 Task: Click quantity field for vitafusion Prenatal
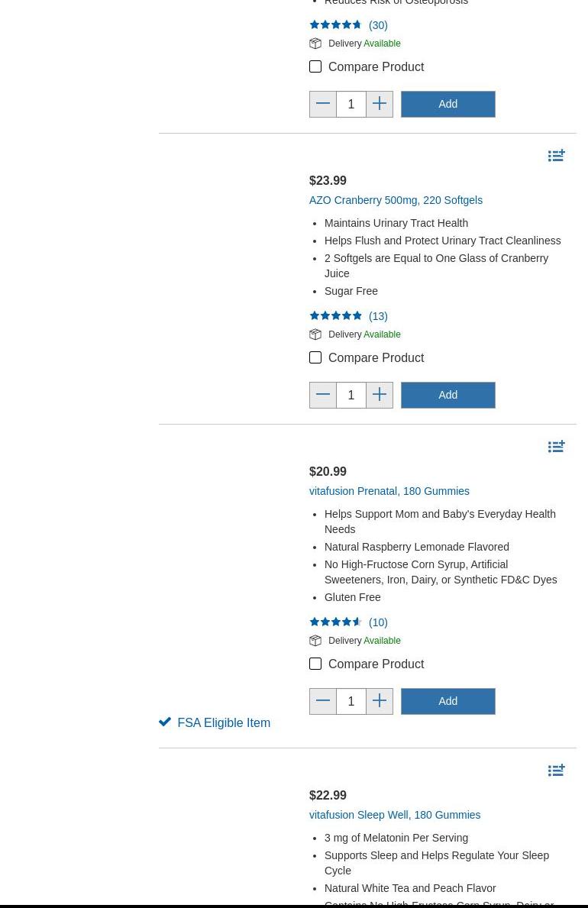[x=351, y=701]
